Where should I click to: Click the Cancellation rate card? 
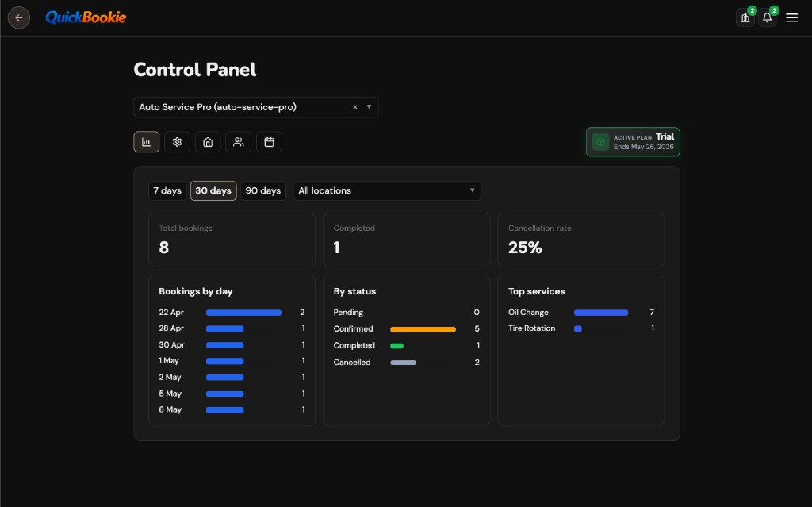click(581, 240)
